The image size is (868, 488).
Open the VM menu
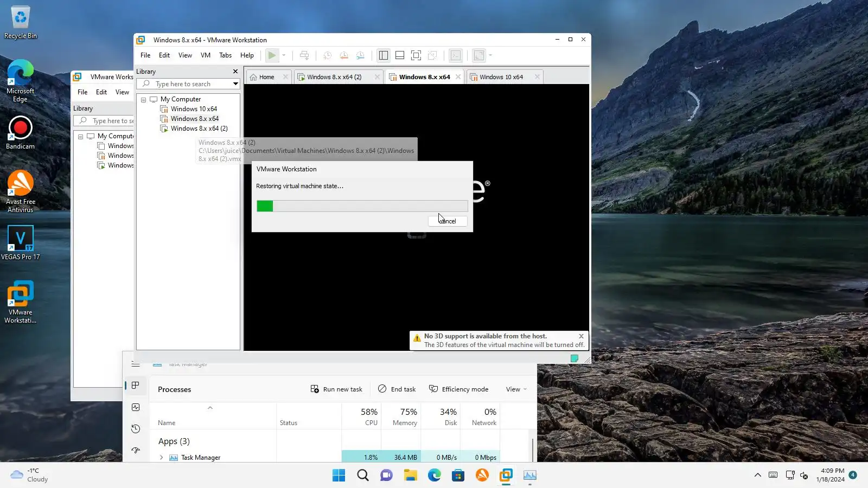point(206,55)
